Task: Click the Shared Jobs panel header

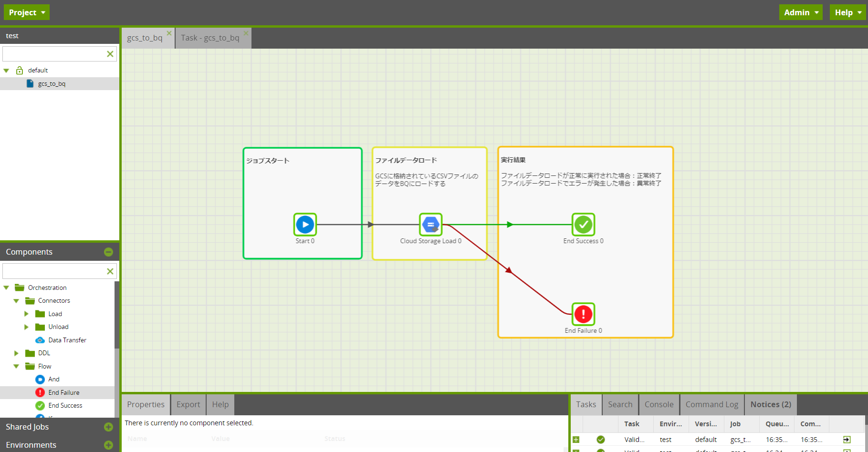Action: tap(60, 427)
